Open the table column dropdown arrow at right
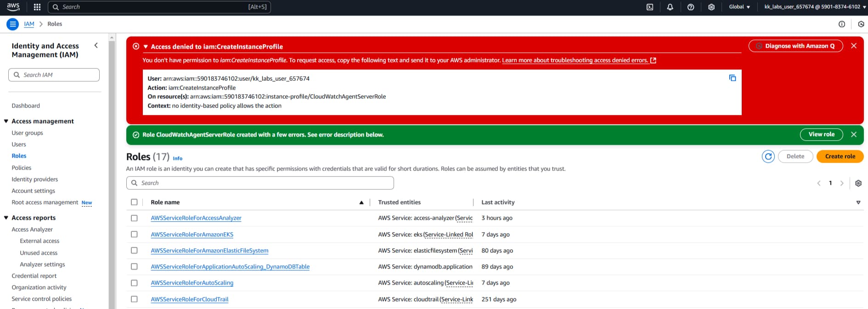Screen dimensions: 868x309 click(858, 202)
